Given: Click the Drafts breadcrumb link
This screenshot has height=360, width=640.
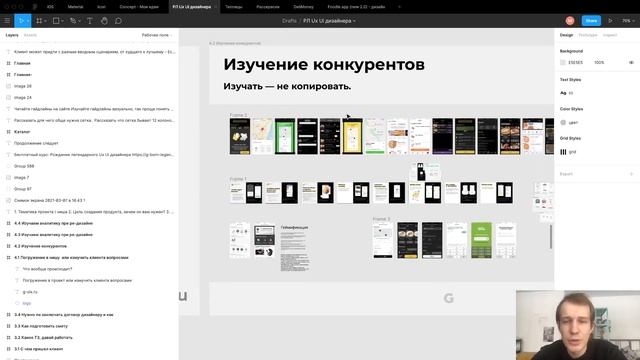Looking at the screenshot, I should click(289, 21).
